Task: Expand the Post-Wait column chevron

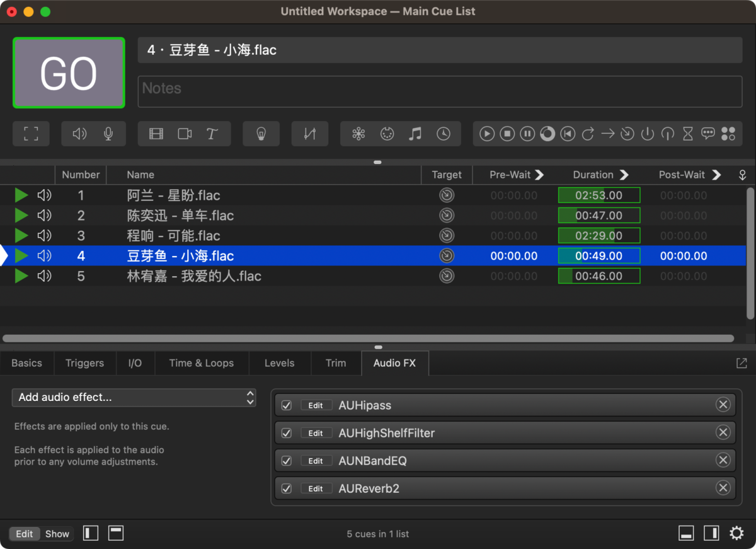Action: pos(716,175)
